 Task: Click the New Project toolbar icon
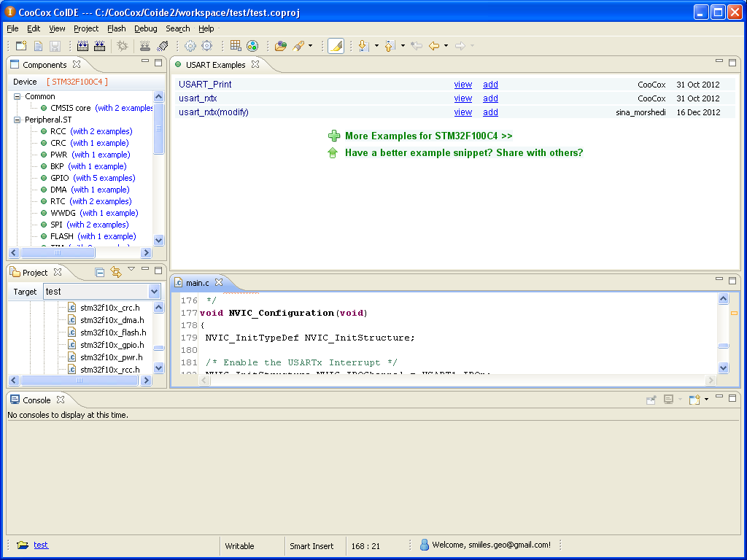click(x=21, y=46)
